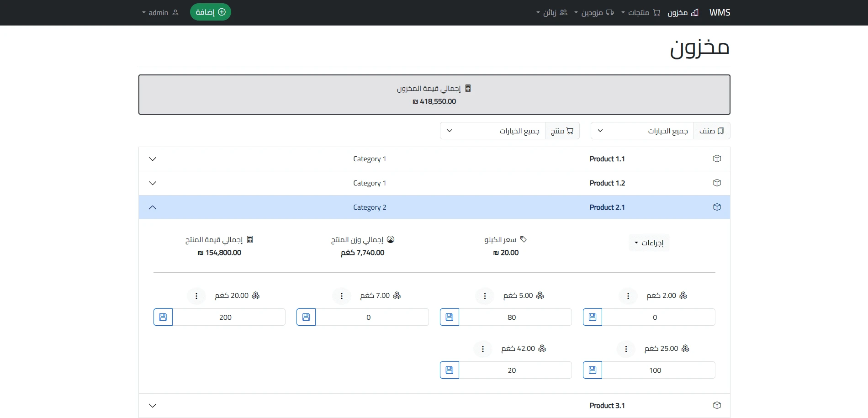Open the إجراءات actions dropdown
The image size is (868, 418).
point(649,243)
